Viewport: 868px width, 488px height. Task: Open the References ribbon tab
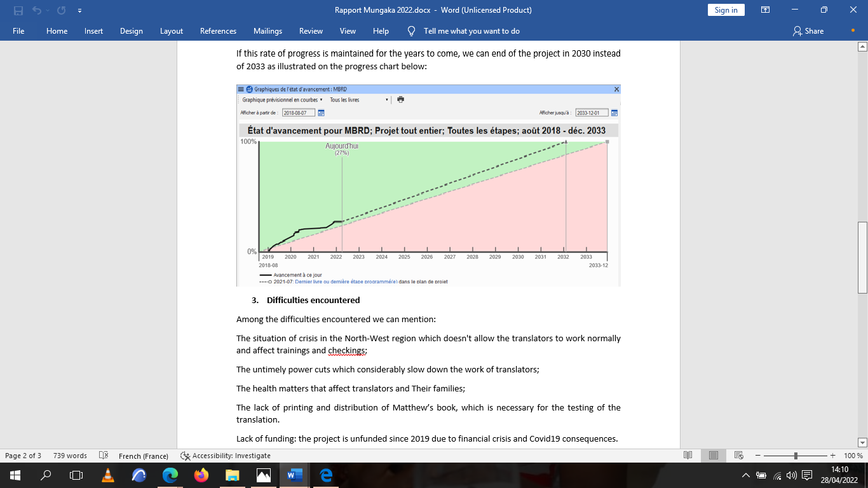tap(218, 31)
